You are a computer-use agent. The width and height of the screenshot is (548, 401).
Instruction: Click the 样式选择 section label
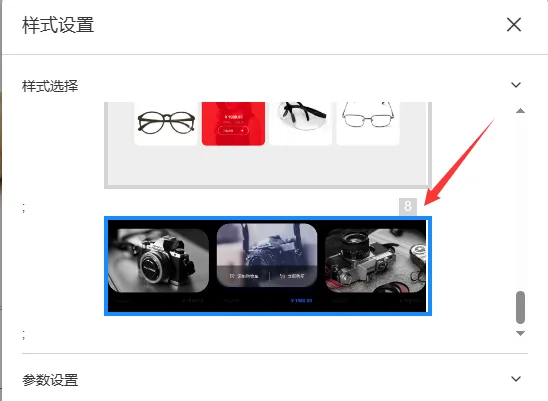pyautogui.click(x=50, y=86)
